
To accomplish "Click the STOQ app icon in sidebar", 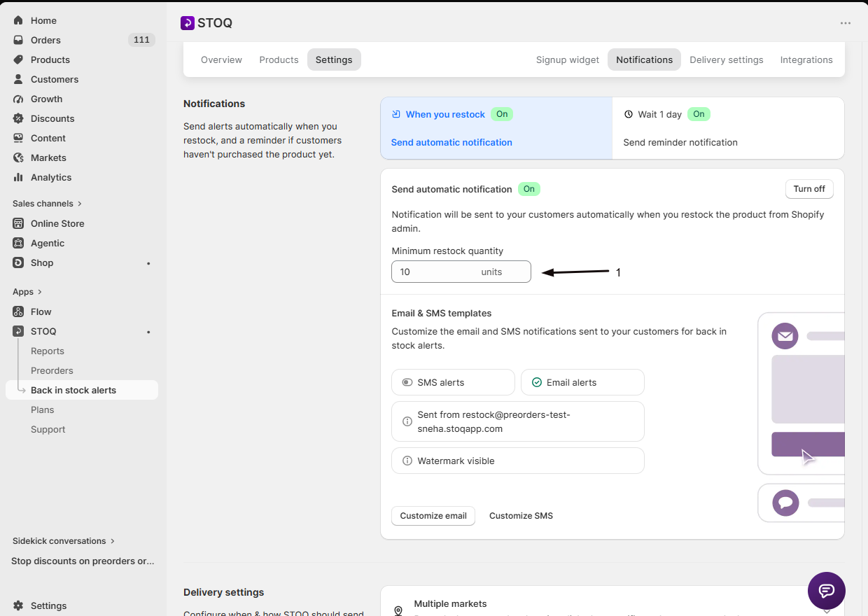I will tap(18, 331).
